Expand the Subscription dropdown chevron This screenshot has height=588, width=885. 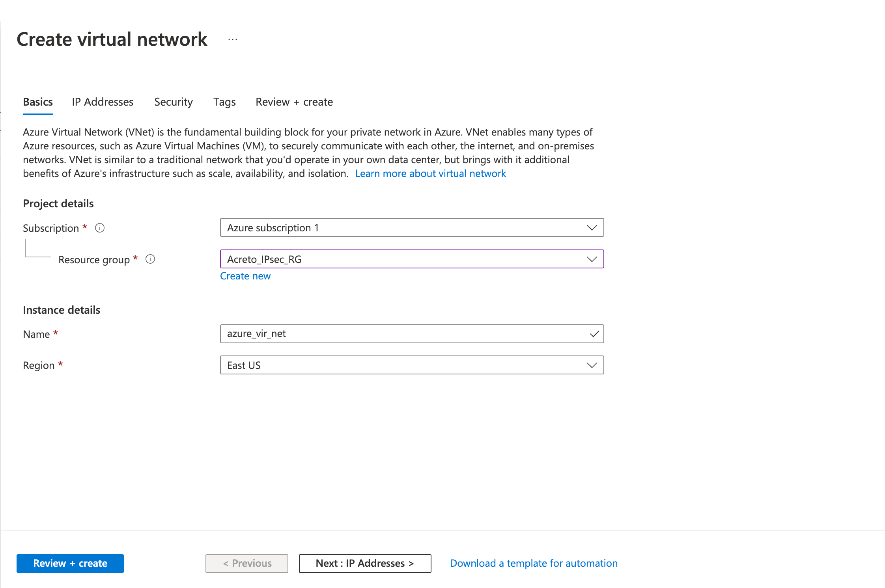(x=592, y=228)
